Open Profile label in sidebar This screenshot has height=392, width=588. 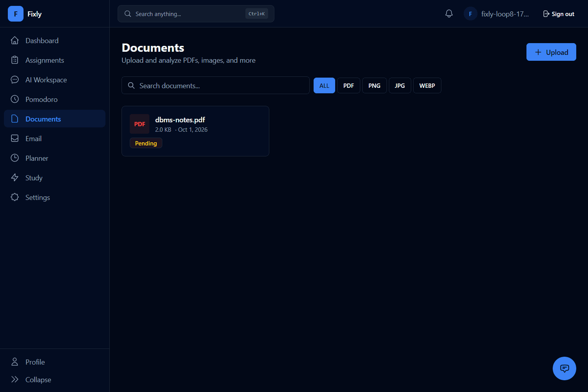tap(35, 362)
